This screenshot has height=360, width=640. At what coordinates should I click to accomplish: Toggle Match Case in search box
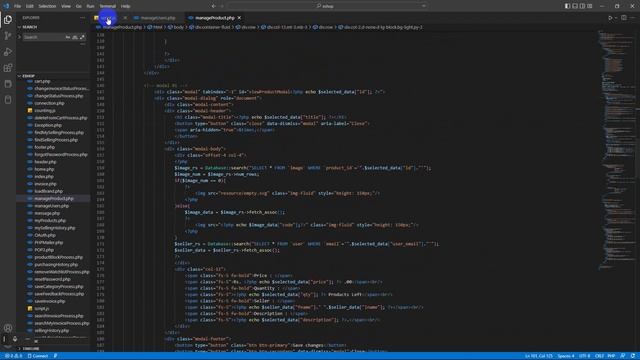(68, 37)
